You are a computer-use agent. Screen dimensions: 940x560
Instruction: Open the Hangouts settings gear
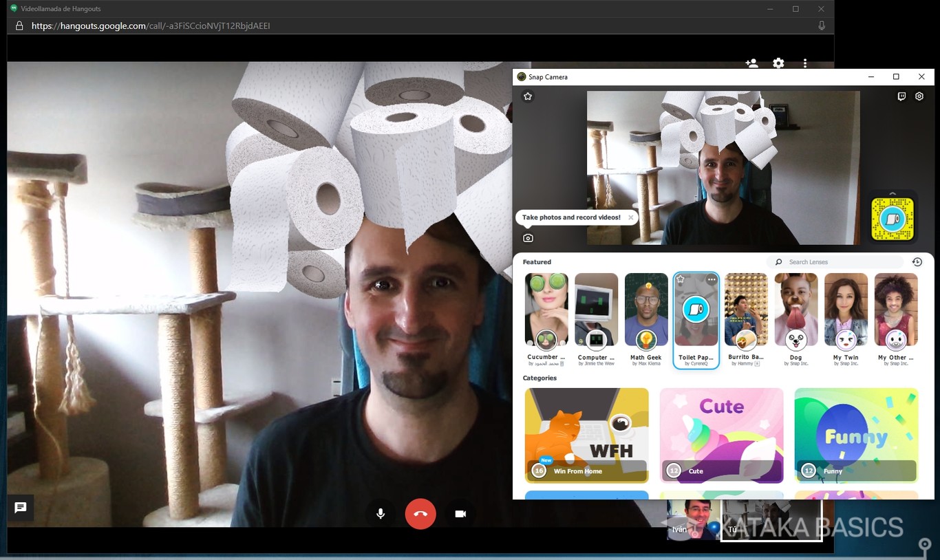pos(778,63)
